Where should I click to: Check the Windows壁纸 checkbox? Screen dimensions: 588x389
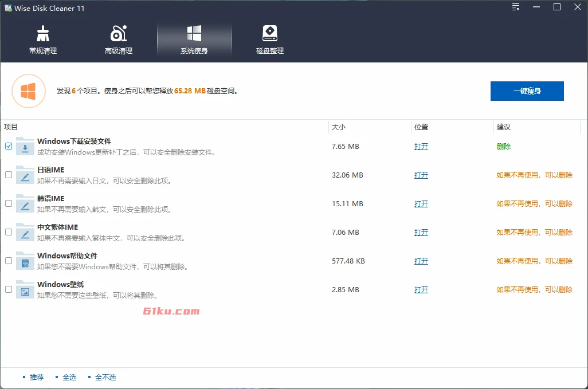tap(9, 289)
